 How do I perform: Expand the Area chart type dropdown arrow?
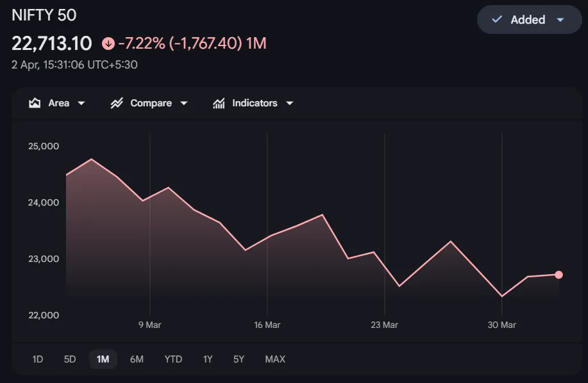[81, 103]
